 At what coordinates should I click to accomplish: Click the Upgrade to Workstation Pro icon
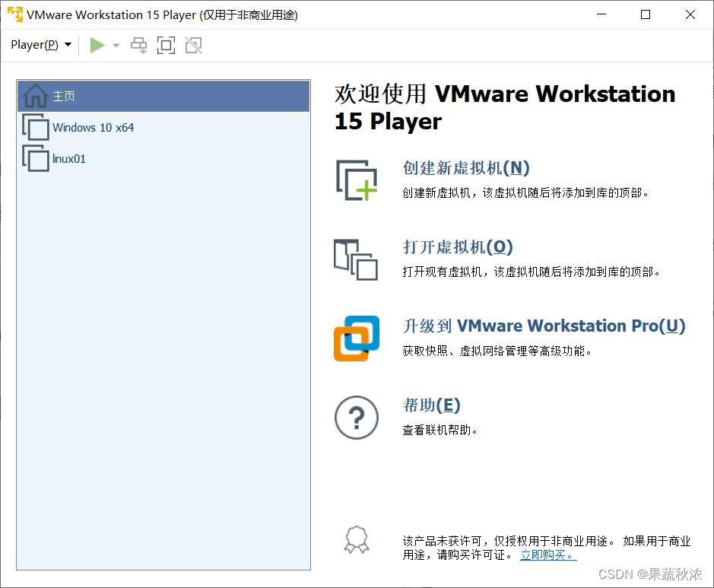pyautogui.click(x=357, y=337)
